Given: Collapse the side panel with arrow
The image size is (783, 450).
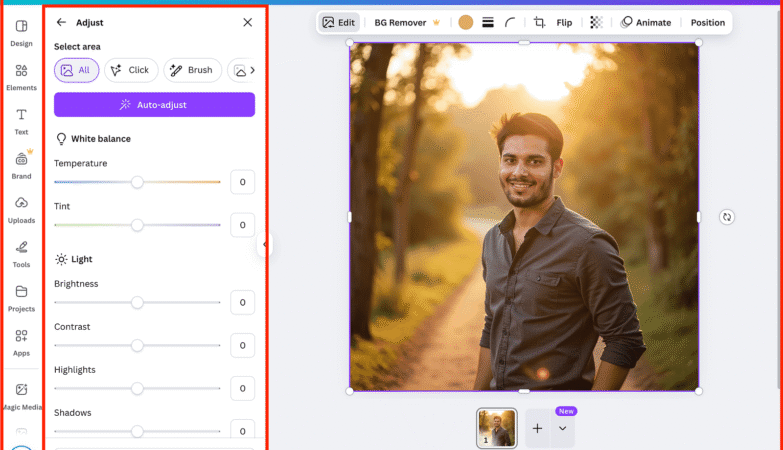Looking at the screenshot, I should click(265, 245).
